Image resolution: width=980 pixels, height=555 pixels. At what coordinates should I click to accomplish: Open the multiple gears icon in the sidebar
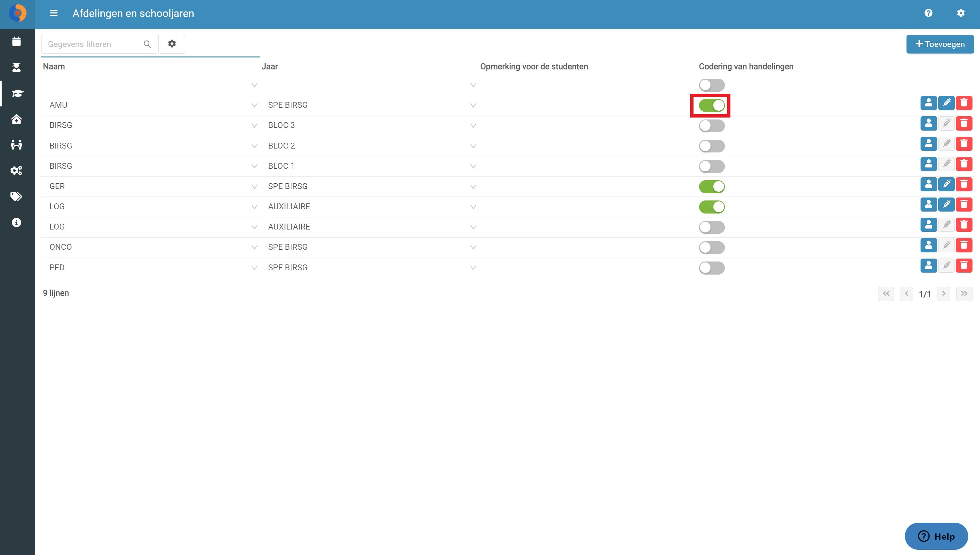[16, 170]
